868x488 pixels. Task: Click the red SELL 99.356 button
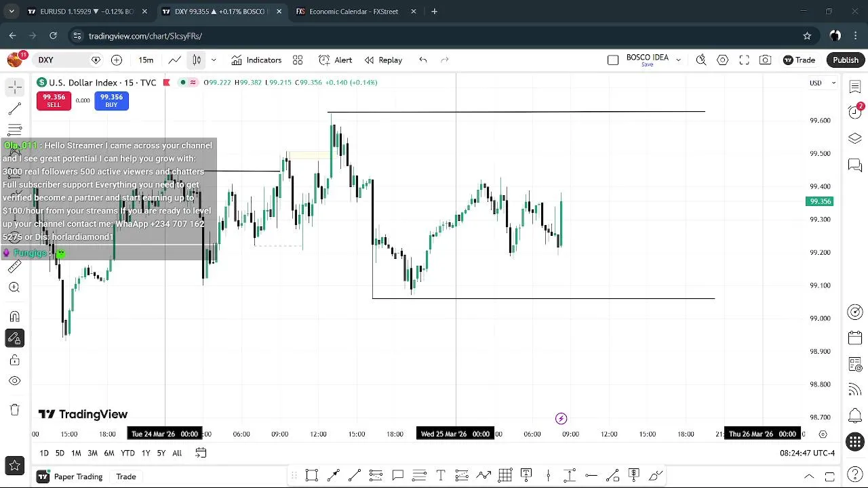click(x=54, y=101)
